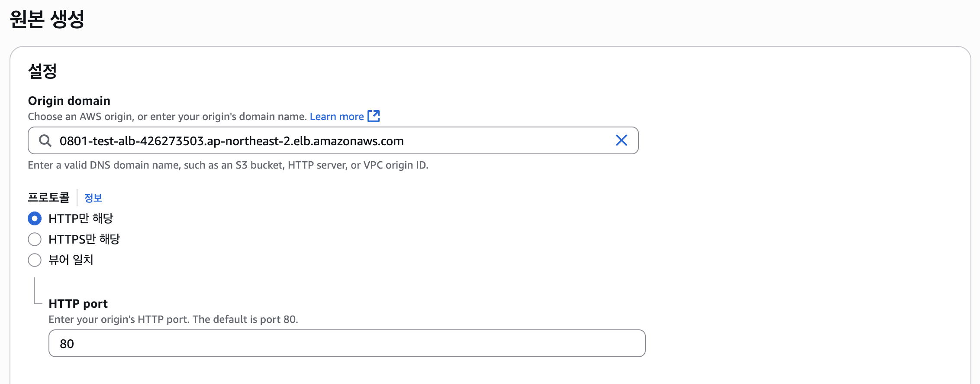Click the HTTP port field label
Viewport: 980px width, 384px height.
coord(78,303)
